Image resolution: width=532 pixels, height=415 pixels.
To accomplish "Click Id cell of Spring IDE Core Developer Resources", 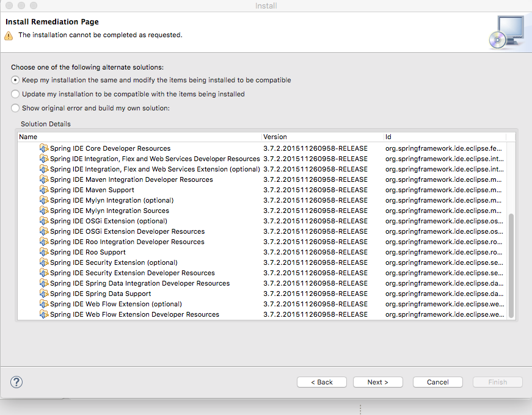I will (443, 148).
